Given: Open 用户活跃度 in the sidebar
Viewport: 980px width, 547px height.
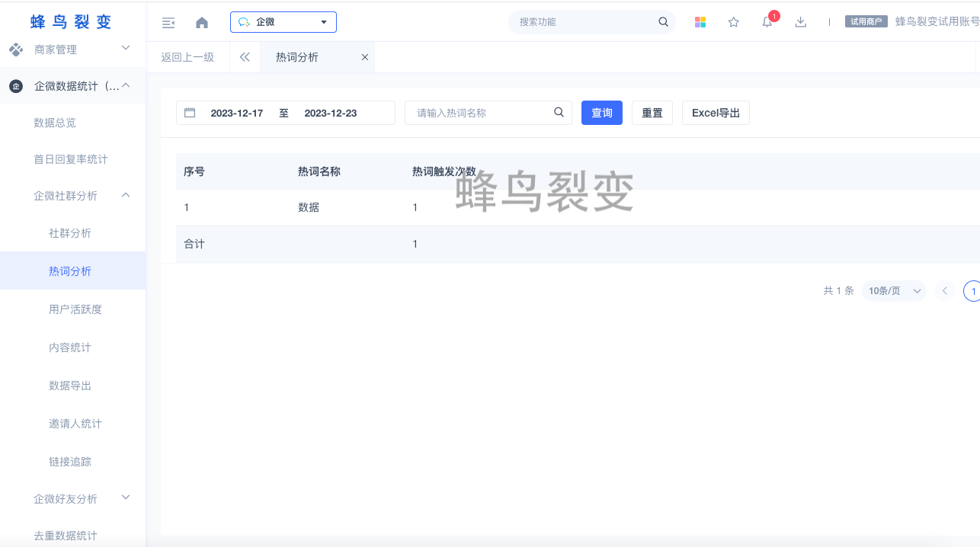Looking at the screenshot, I should point(75,309).
